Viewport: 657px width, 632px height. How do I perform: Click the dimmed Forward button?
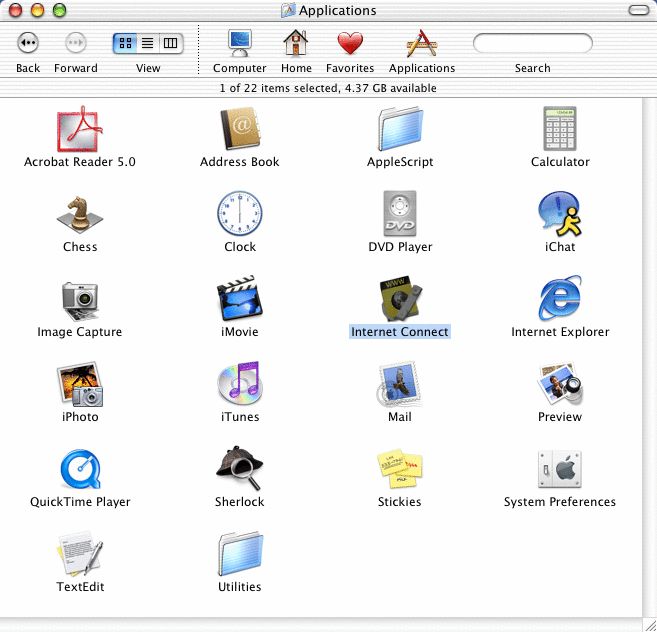pyautogui.click(x=76, y=43)
